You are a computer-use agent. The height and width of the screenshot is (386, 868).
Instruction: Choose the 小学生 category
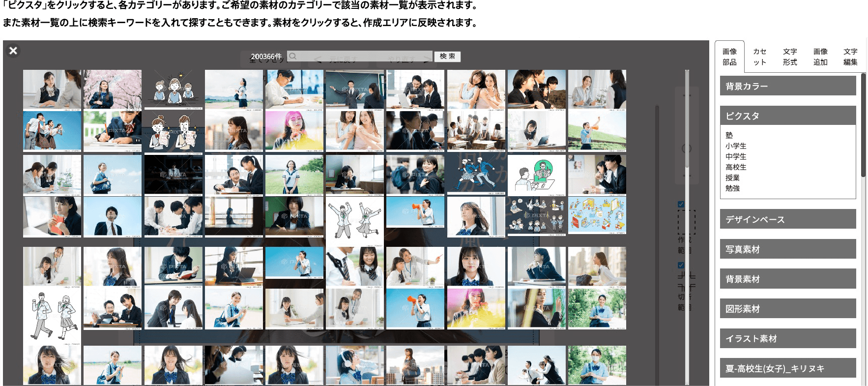736,146
